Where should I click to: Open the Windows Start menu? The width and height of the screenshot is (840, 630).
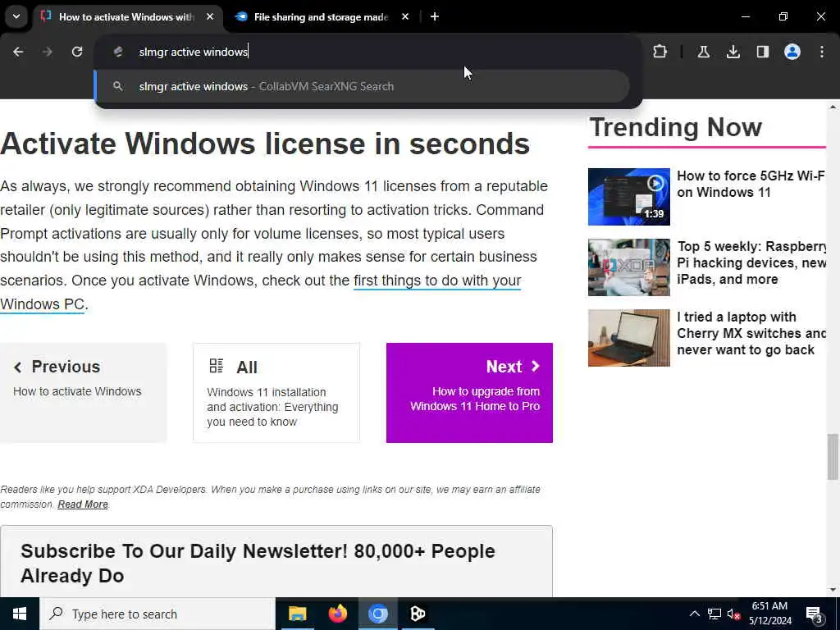click(20, 614)
